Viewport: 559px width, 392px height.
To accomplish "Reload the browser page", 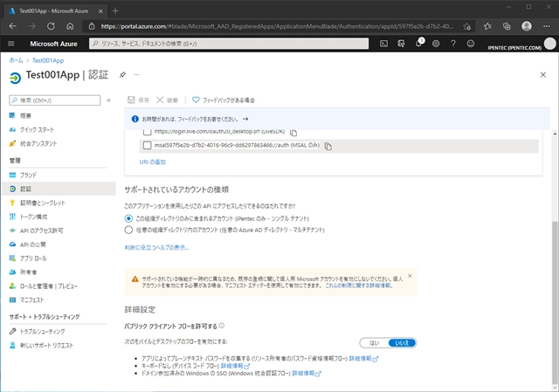I will (51, 26).
